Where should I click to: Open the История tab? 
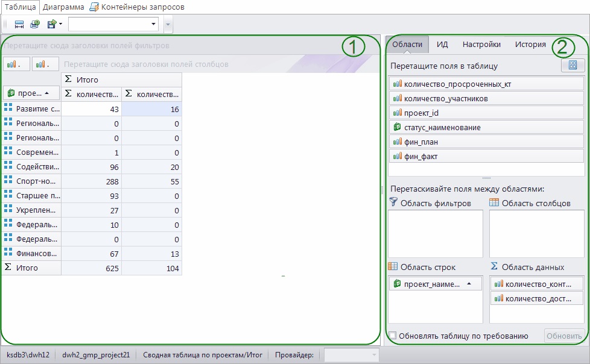coord(530,44)
